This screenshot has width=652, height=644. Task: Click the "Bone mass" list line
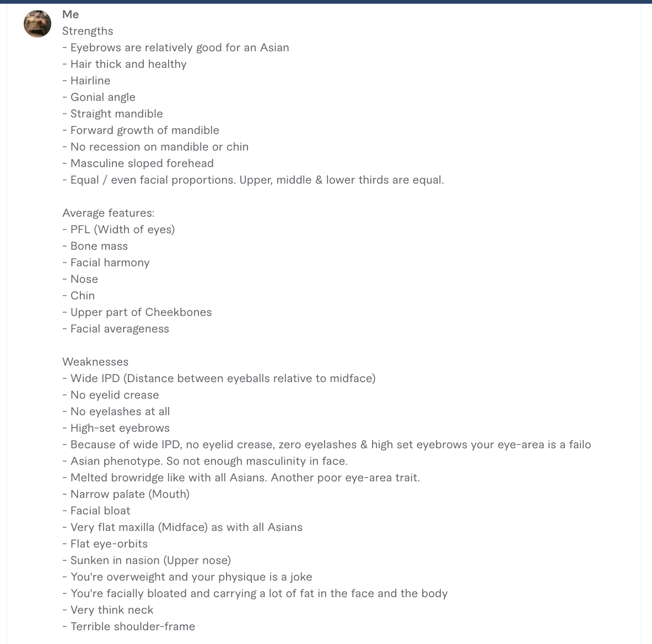click(95, 246)
